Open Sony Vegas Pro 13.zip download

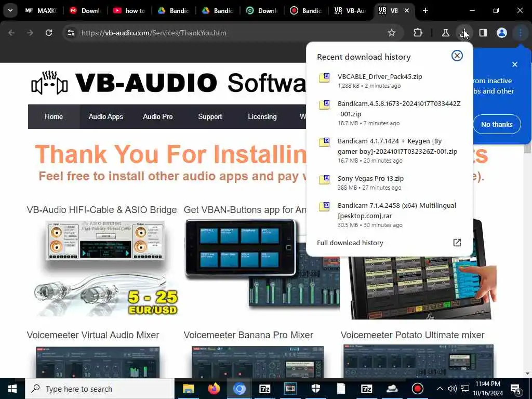click(390, 182)
